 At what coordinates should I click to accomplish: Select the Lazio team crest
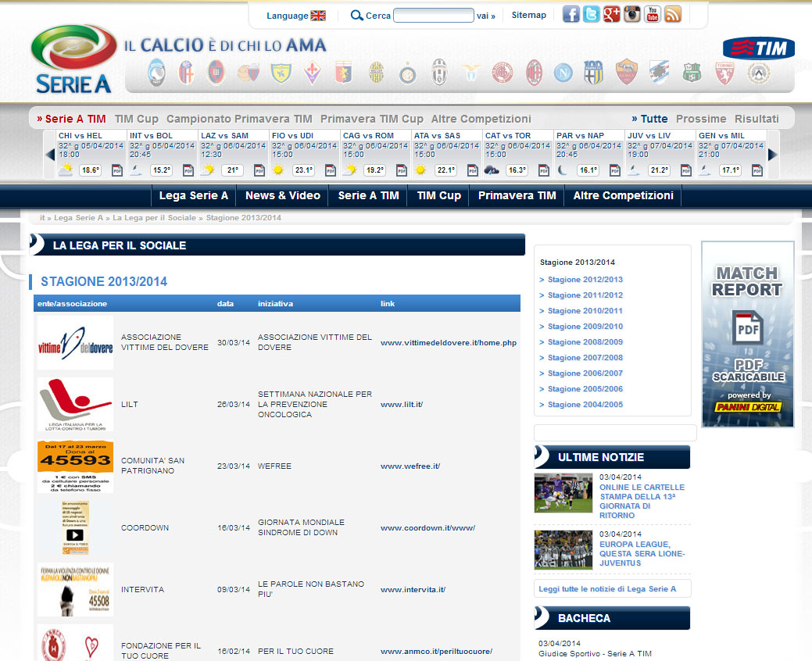tap(470, 73)
